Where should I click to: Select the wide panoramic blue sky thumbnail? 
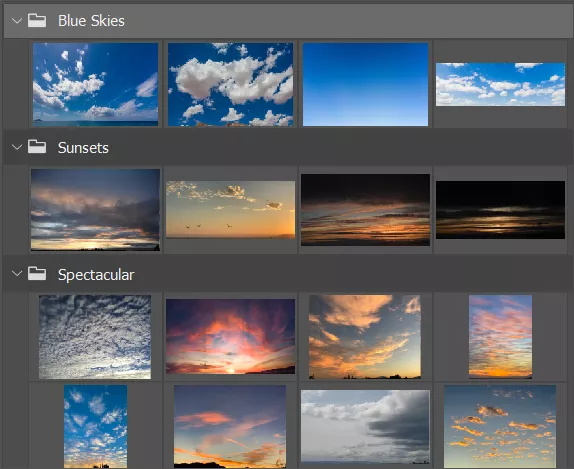pos(500,84)
